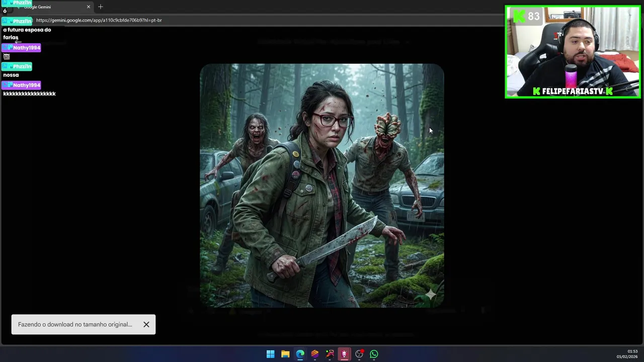Image resolution: width=644 pixels, height=362 pixels.
Task: Switch to Microsoft Edge in taskbar
Action: (300, 354)
